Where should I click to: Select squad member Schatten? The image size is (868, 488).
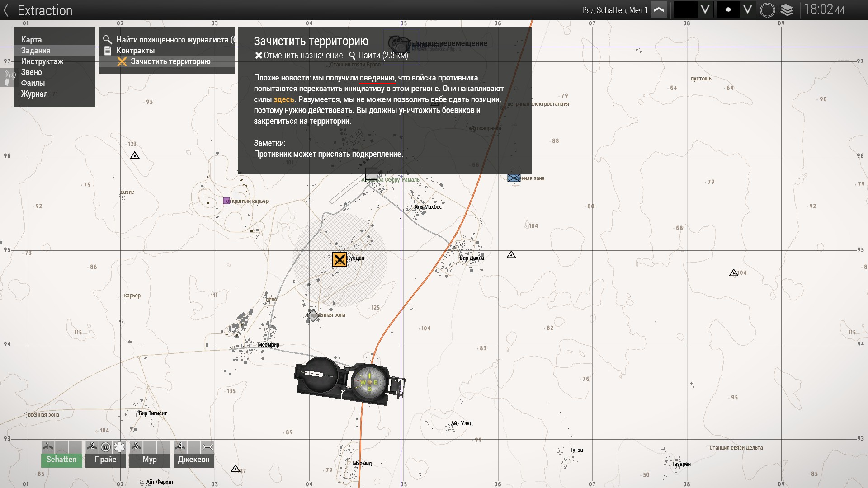[61, 460]
